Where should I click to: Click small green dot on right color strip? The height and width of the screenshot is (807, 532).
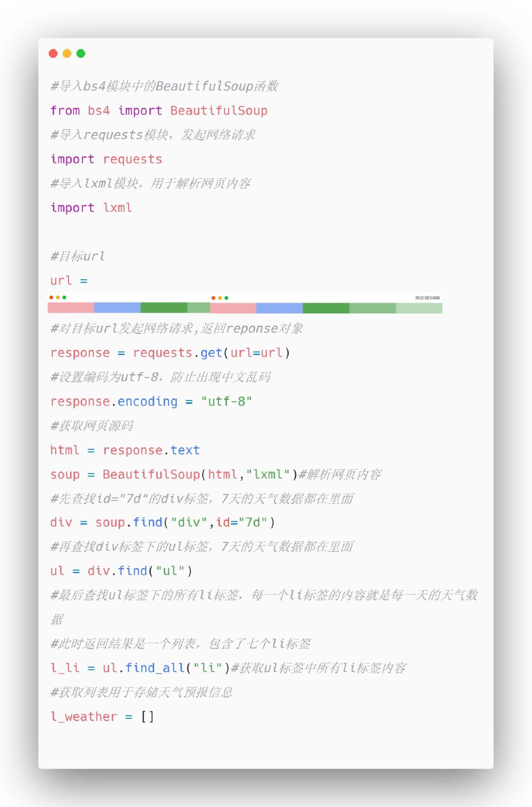coord(226,298)
